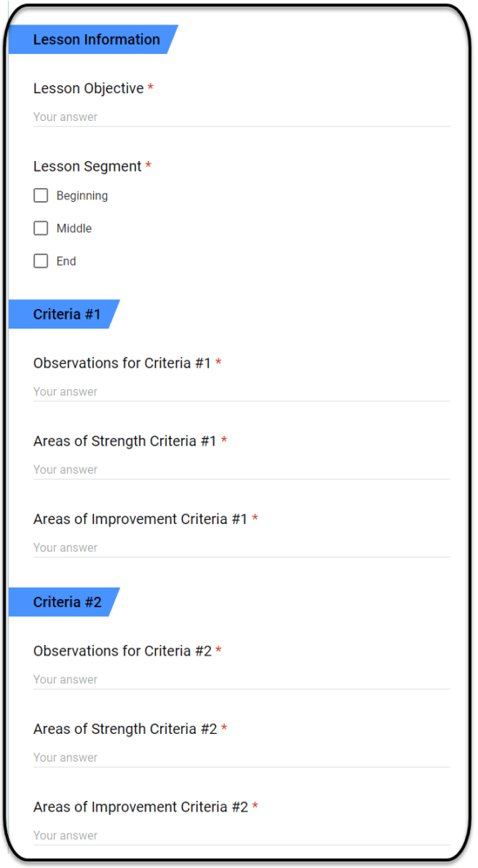Click the Lesson Objective answer field
The width and height of the screenshot is (478, 868).
tap(242, 117)
